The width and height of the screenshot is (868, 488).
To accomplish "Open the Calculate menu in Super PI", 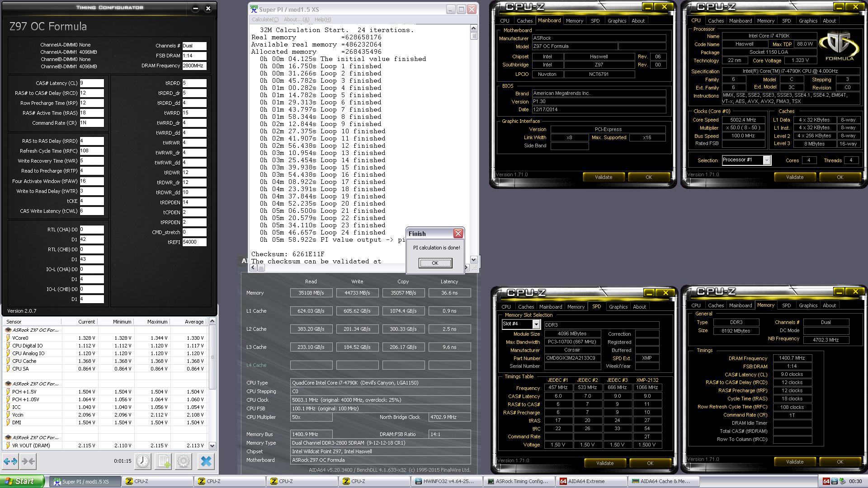I will point(265,19).
